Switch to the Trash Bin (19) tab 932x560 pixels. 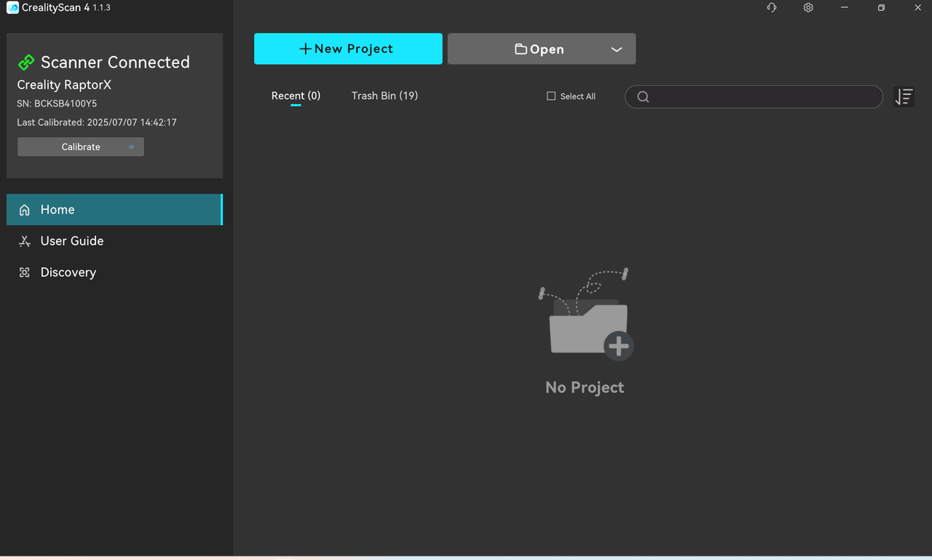pyautogui.click(x=384, y=96)
